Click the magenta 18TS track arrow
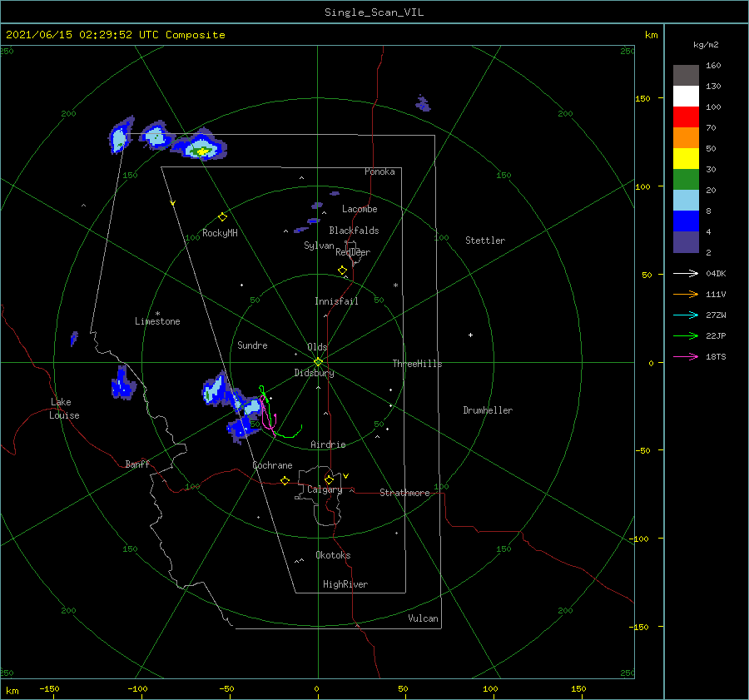This screenshot has width=749, height=700. [686, 356]
